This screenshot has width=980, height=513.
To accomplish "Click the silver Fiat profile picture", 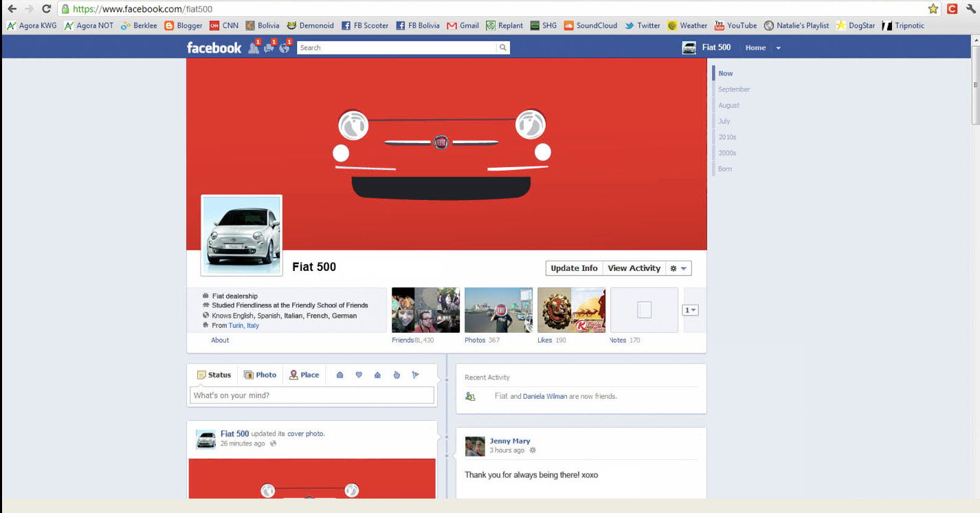I will (241, 235).
